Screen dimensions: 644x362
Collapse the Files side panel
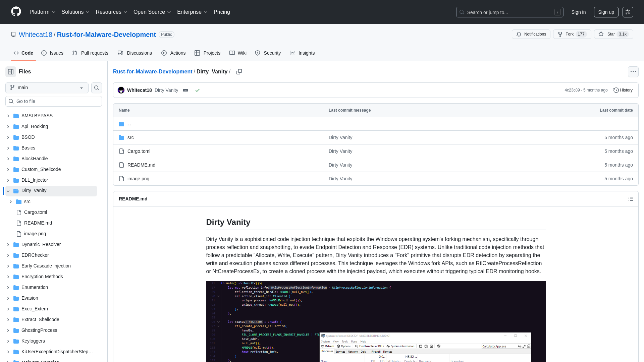[x=10, y=71]
